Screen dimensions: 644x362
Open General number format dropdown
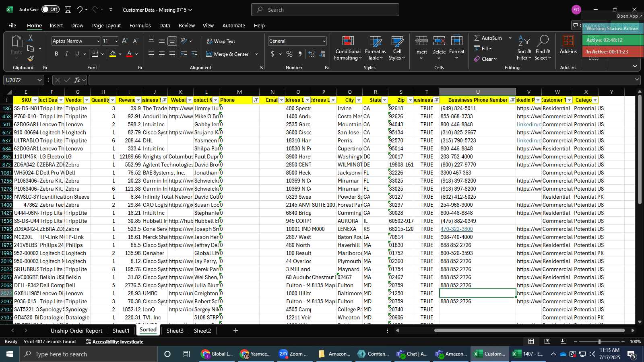coord(324,41)
